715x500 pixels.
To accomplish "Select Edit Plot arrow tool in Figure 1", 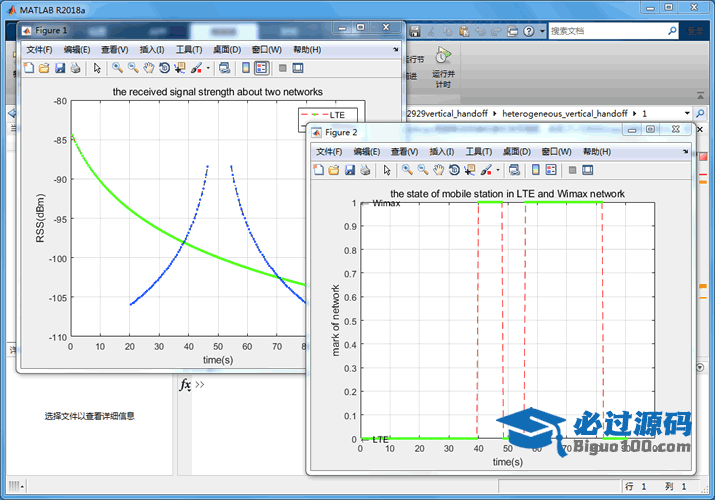I will (97, 68).
